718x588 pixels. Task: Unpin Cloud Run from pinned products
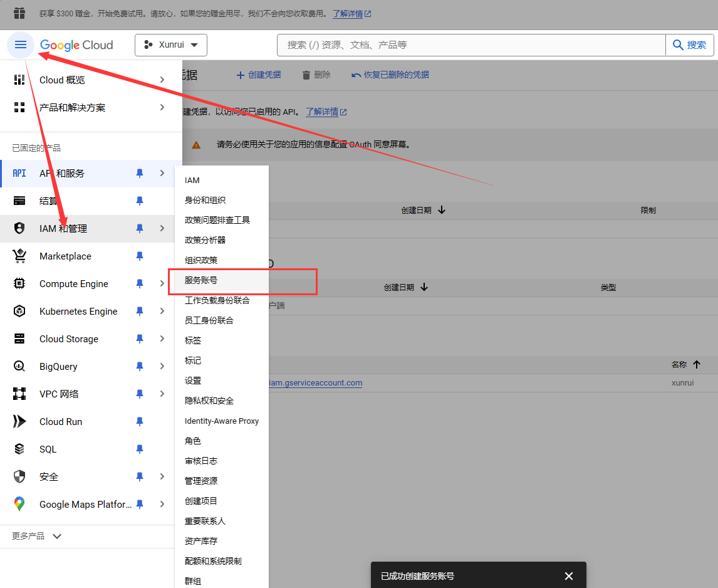[140, 421]
